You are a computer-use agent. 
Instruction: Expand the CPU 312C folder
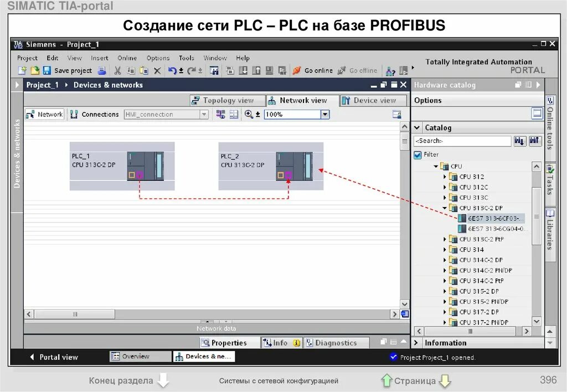[445, 187]
